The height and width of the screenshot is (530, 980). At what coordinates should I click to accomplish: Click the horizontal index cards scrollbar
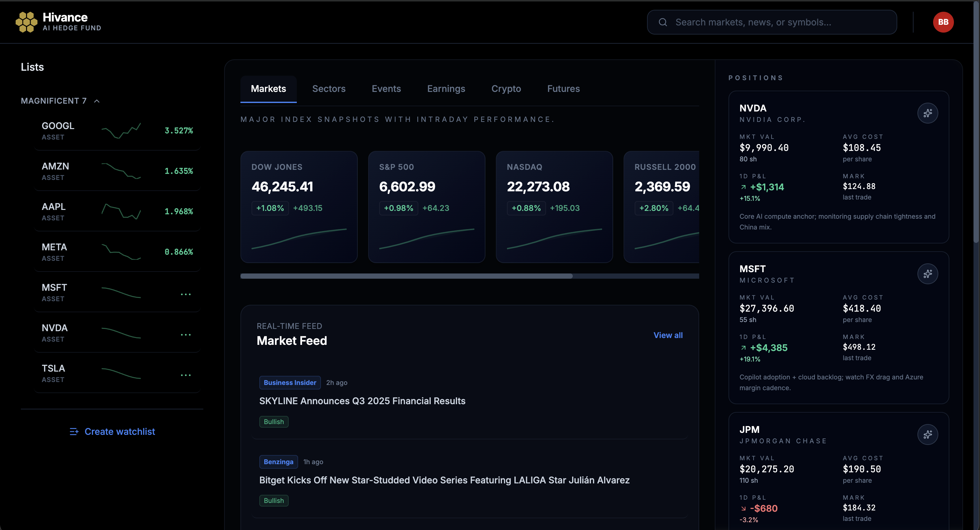click(x=406, y=276)
